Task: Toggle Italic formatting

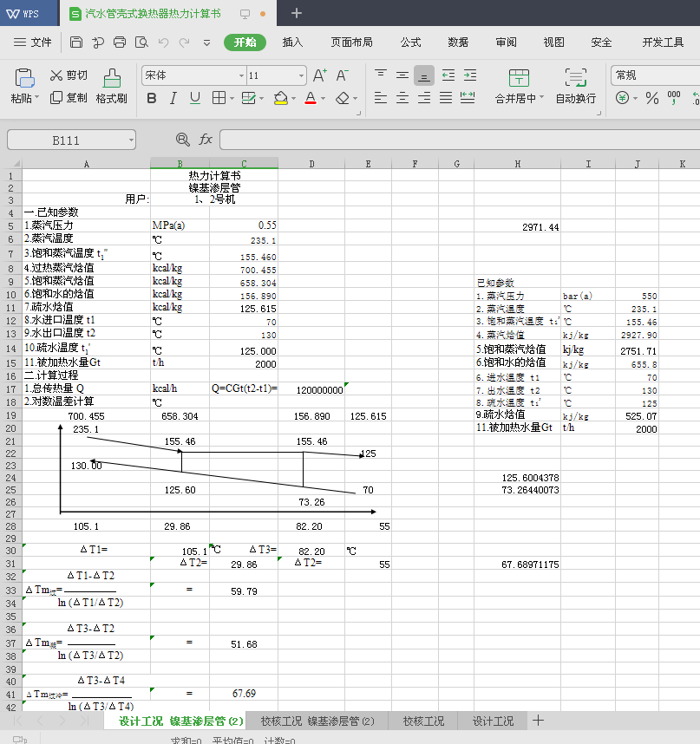Action: (x=173, y=98)
